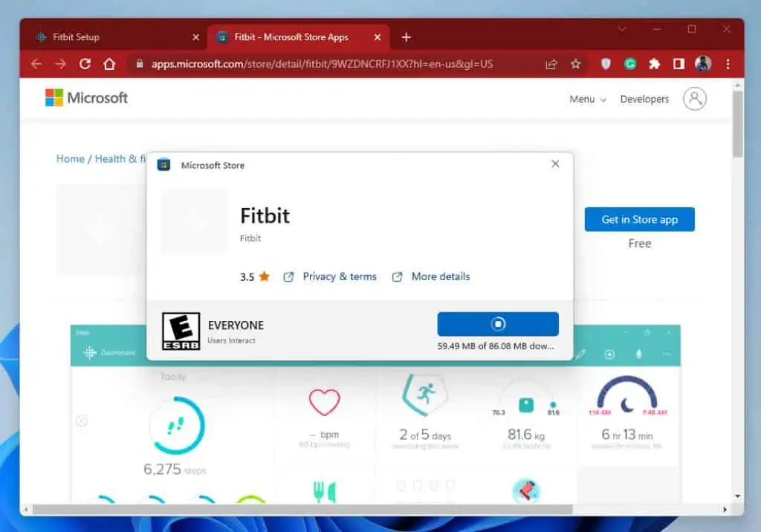761x532 pixels.
Task: Click the browser Extensions puzzle icon
Action: 654,64
